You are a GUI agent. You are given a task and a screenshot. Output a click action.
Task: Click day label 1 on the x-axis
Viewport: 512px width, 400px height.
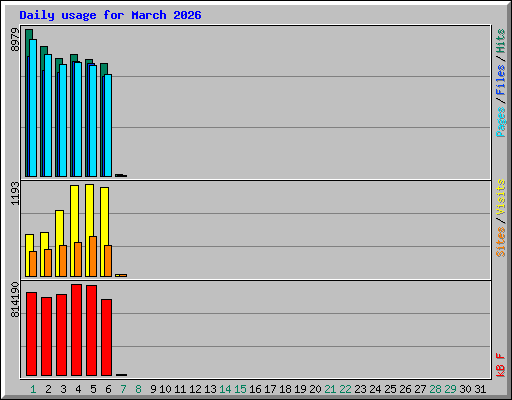pos(33,389)
